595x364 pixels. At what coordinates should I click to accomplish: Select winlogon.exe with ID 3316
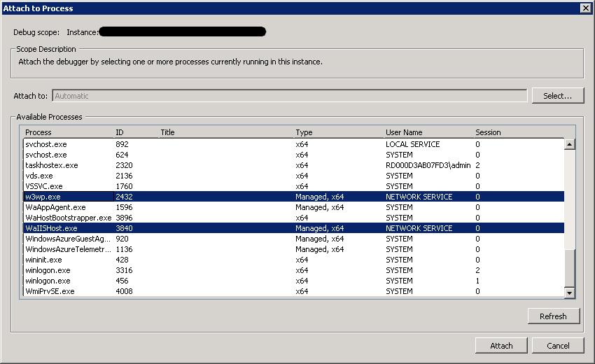pyautogui.click(x=294, y=270)
